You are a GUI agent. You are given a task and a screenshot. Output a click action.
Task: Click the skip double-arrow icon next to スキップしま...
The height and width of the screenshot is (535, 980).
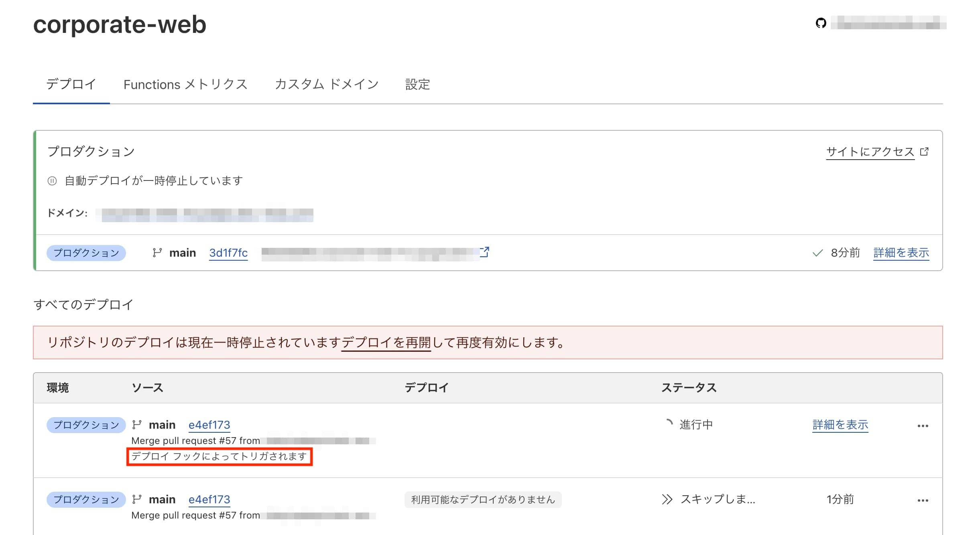668,499
